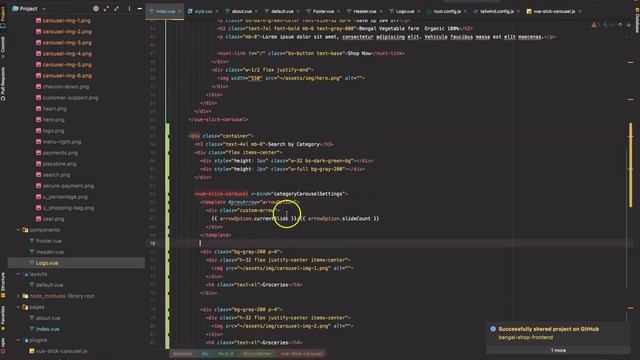The width and height of the screenshot is (640, 360).
Task: Open the Favorites tool window stripe
Action: coord(3,317)
